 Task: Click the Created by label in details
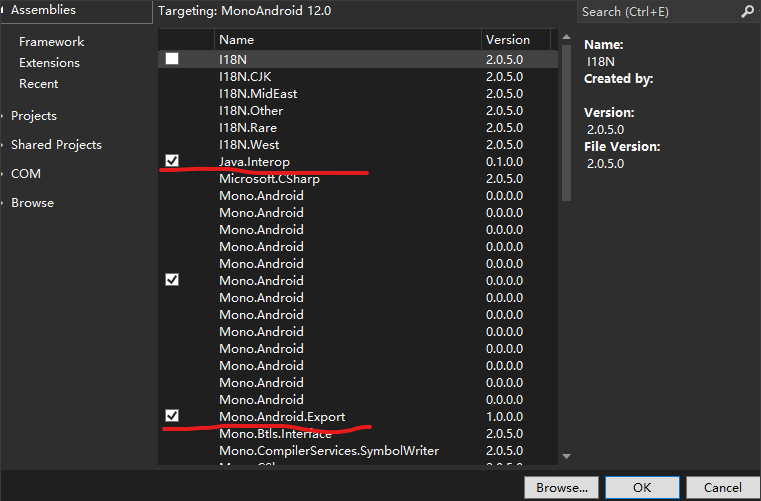618,79
